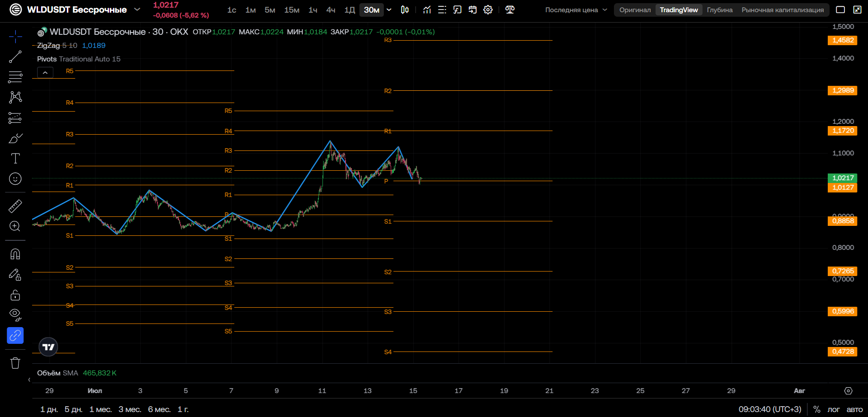Image resolution: width=868 pixels, height=417 pixels.
Task: Toggle hide all drawings eye icon
Action: [x=15, y=315]
